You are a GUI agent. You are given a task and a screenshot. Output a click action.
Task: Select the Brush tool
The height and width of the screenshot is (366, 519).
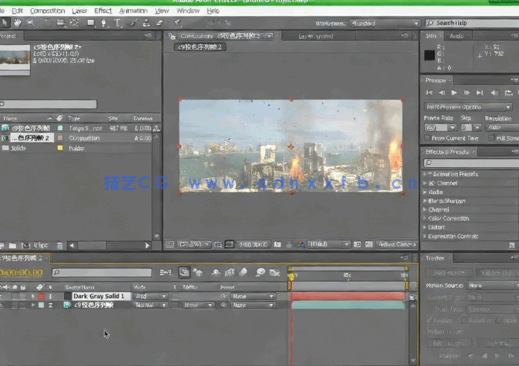coord(134,23)
